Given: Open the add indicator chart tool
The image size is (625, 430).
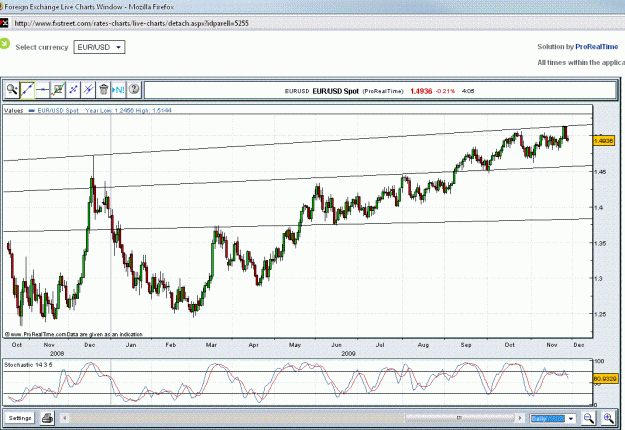Looking at the screenshot, I should (58, 89).
